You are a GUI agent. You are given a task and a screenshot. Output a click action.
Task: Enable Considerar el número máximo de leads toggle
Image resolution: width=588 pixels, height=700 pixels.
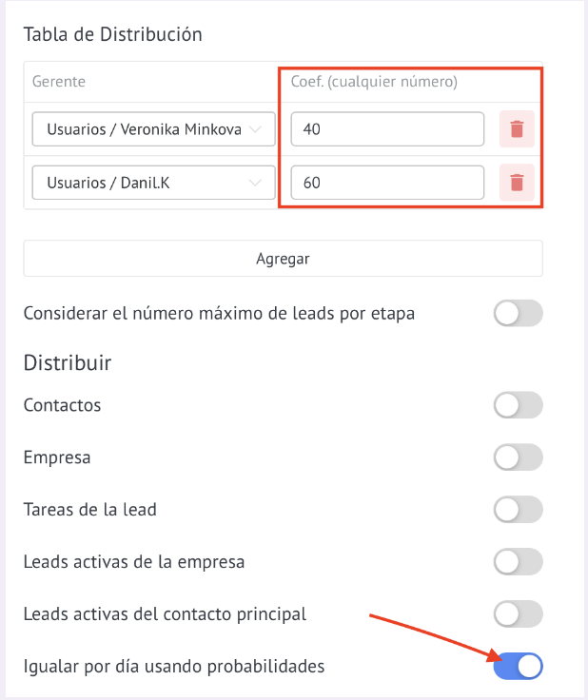(x=518, y=314)
